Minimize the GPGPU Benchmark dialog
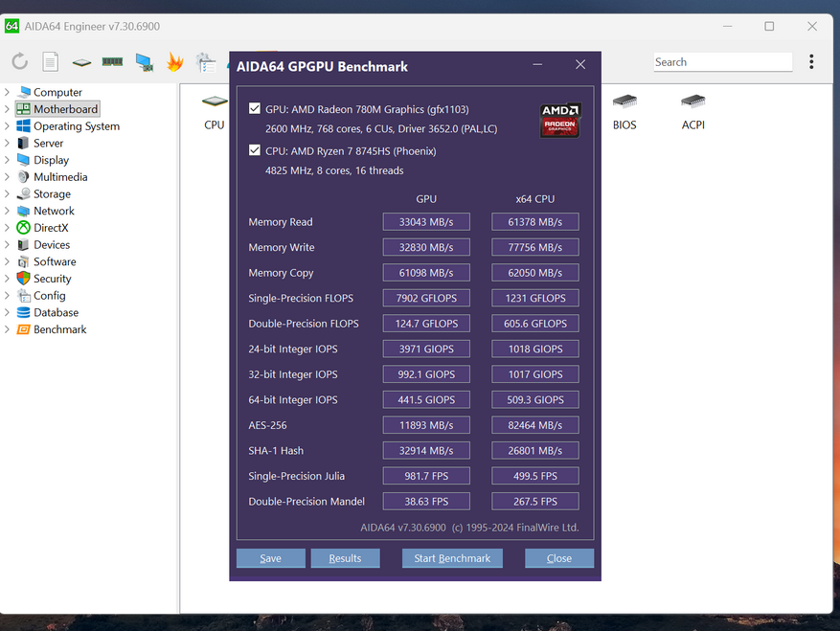 point(537,65)
